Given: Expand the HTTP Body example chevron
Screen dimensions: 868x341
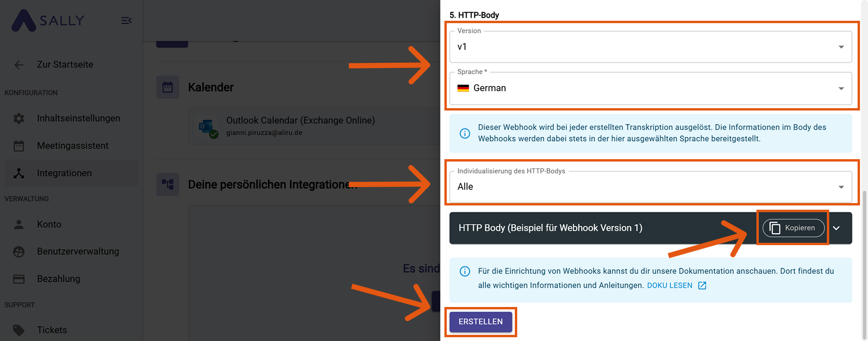Looking at the screenshot, I should (836, 228).
